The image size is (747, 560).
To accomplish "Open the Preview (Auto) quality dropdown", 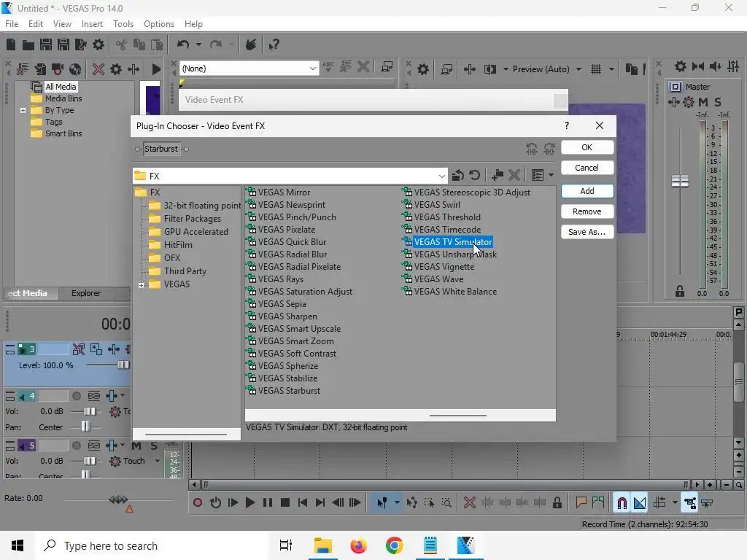I will click(578, 69).
